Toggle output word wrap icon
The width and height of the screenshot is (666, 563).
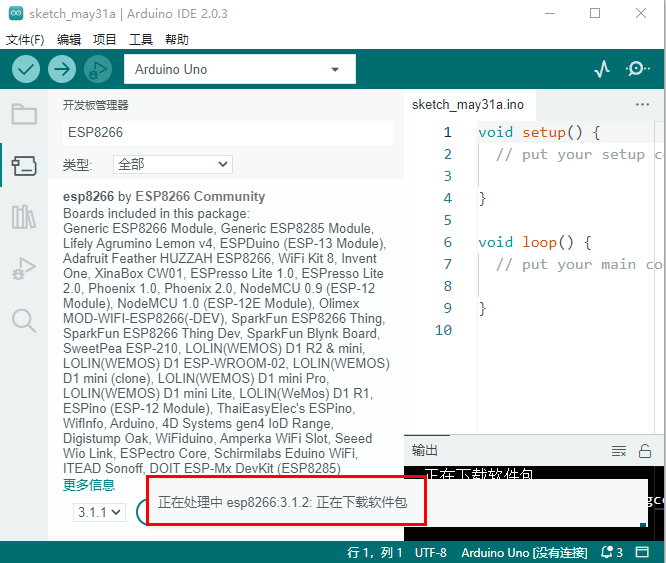tap(619, 451)
